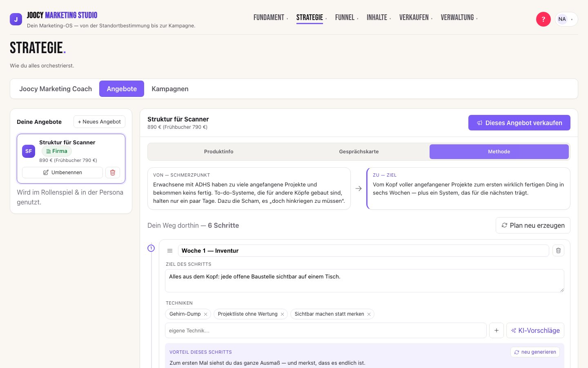Add custom technique with plus button
Viewport: 588px width, 368px height.
click(x=496, y=330)
